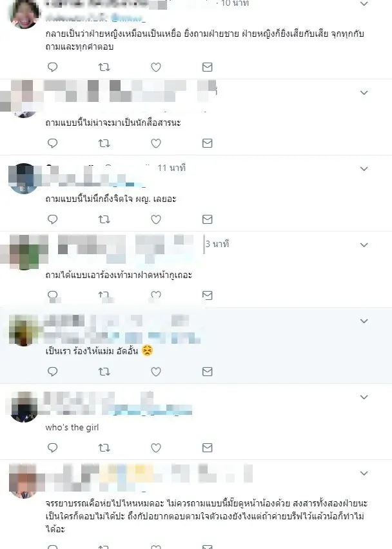Retweet 'ถามแบบนี้ไม่นึกถึงจิตใจ ผญ. เลยอะ'
Image resolution: width=392 pixels, height=549 pixels.
coord(104,219)
